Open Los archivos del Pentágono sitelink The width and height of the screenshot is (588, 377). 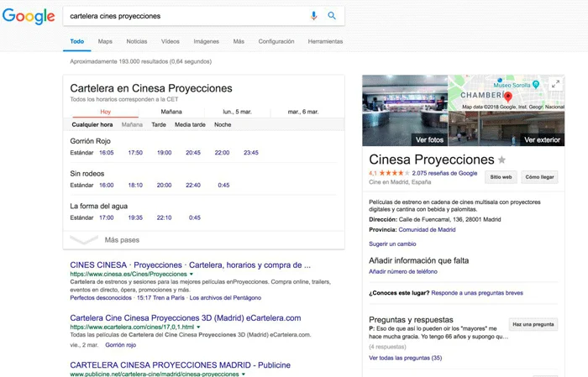tap(225, 298)
